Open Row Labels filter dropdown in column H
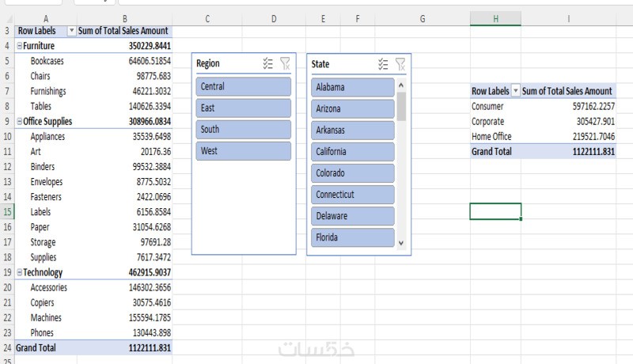Viewport: 633px width, 364px height. click(517, 92)
